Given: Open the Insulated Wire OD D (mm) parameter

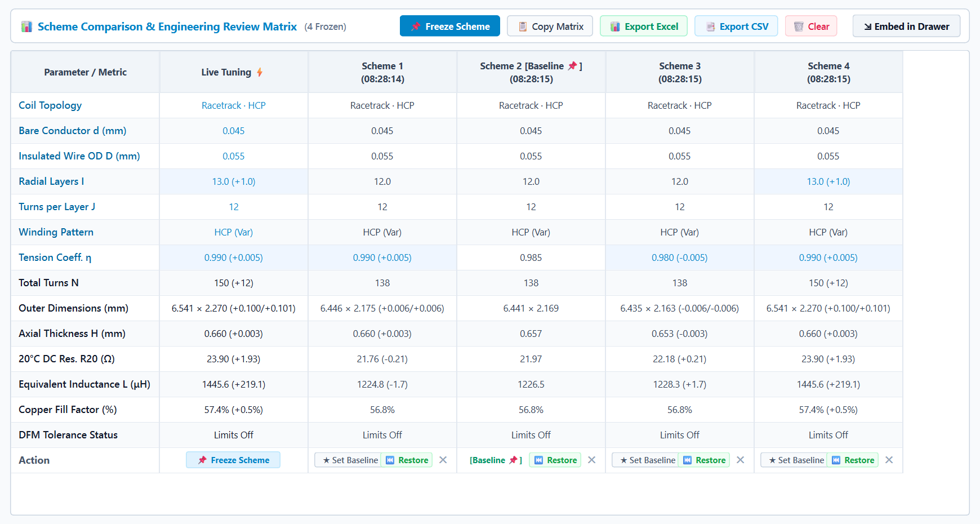Looking at the screenshot, I should [x=79, y=156].
